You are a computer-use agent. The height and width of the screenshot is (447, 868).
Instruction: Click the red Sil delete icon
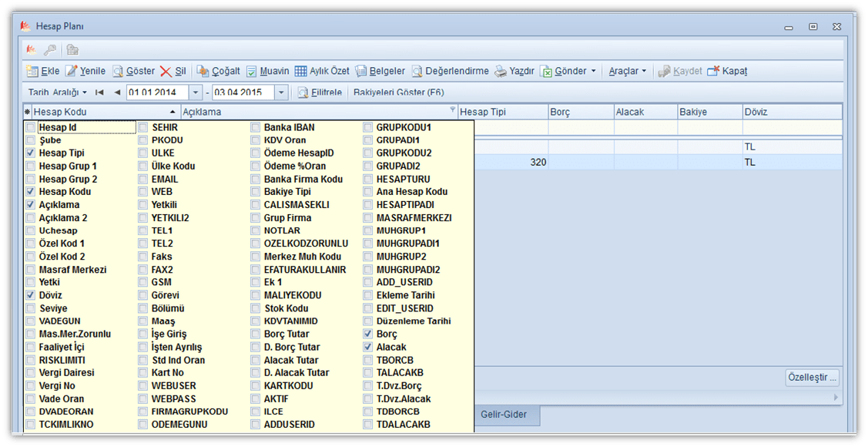pyautogui.click(x=166, y=71)
